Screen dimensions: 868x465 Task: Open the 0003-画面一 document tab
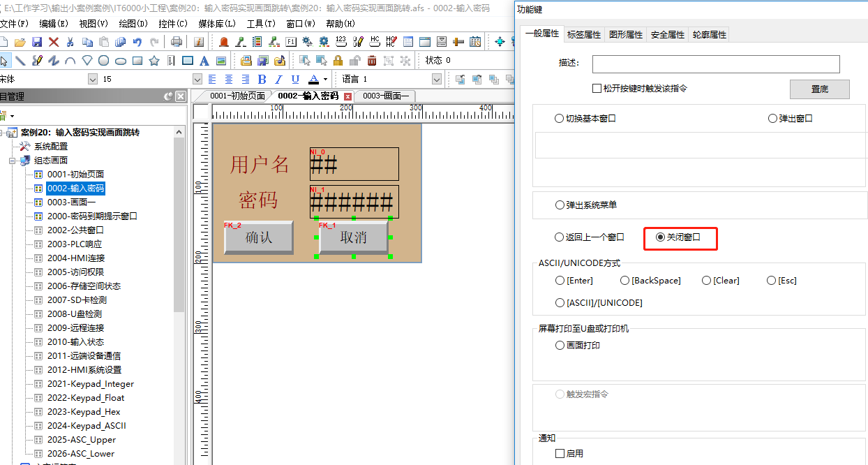(x=386, y=96)
